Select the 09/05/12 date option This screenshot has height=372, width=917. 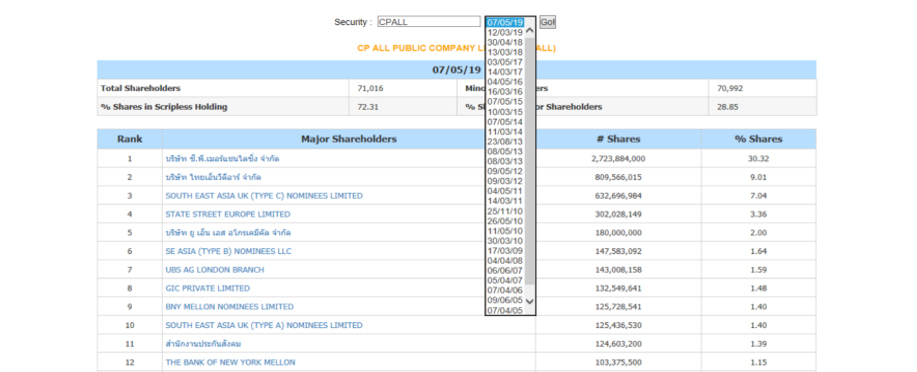click(505, 171)
